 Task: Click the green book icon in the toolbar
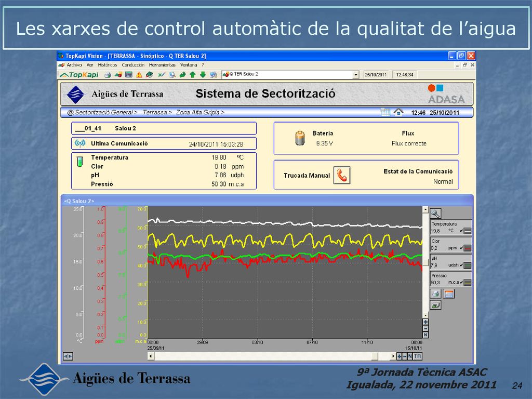click(x=149, y=75)
